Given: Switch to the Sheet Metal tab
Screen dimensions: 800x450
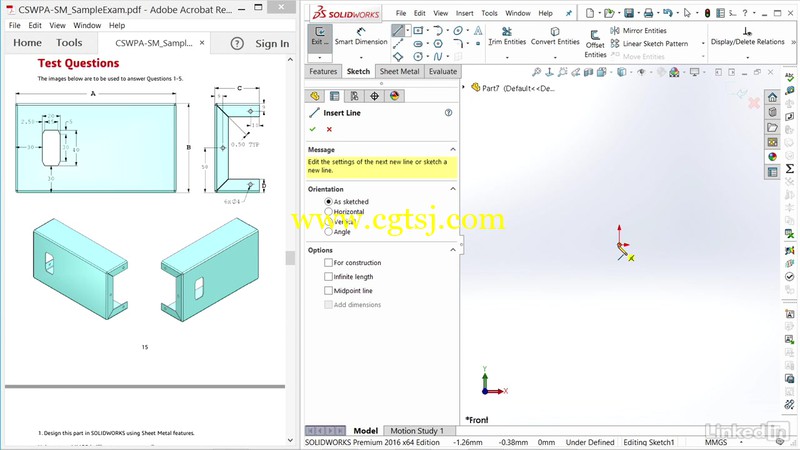Looking at the screenshot, I should (x=399, y=71).
